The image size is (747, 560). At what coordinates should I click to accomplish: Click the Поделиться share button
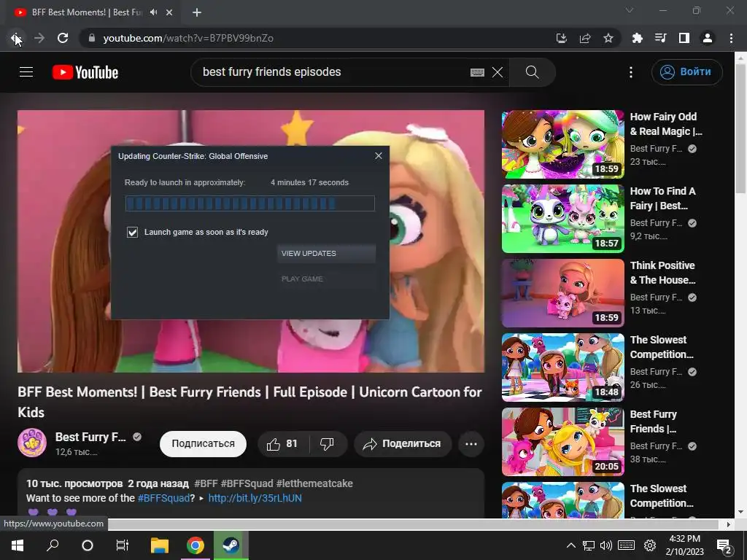coord(403,444)
